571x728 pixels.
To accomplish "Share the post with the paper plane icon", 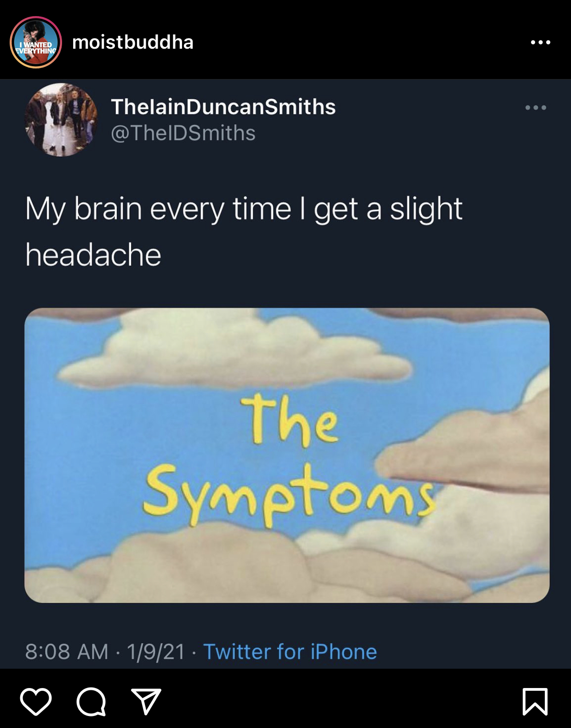I will [146, 701].
